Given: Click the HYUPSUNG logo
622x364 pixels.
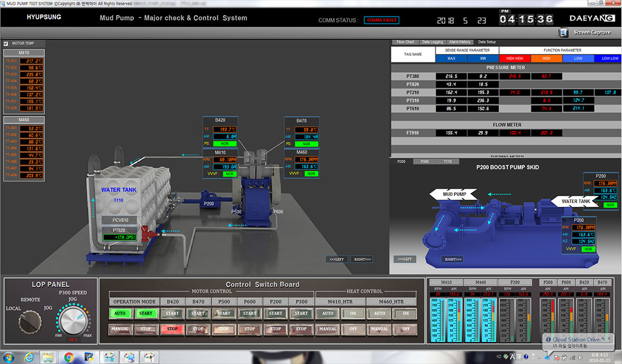Looking at the screenshot, I should coord(46,18).
